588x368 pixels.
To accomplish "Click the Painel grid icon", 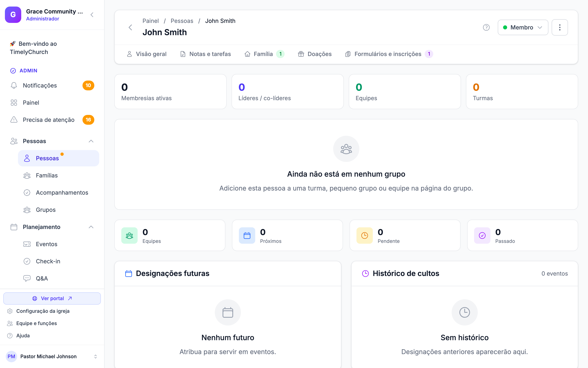I will coord(14,103).
